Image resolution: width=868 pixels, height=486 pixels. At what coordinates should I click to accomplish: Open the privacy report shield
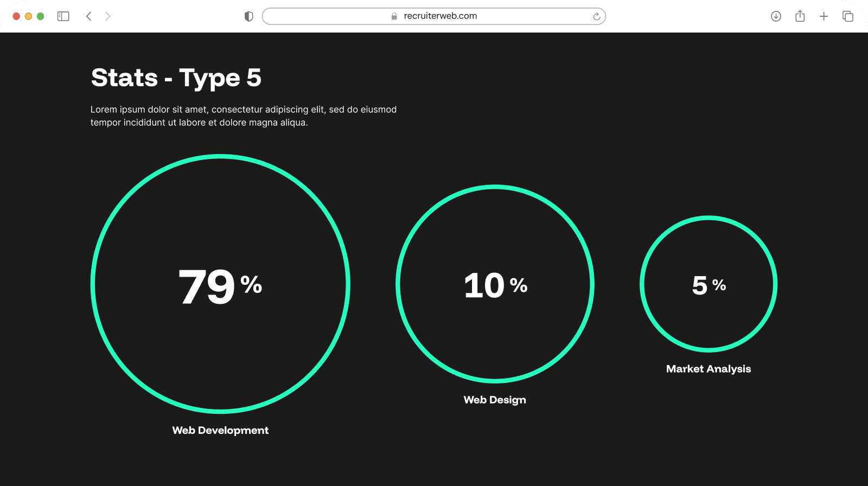tap(249, 16)
